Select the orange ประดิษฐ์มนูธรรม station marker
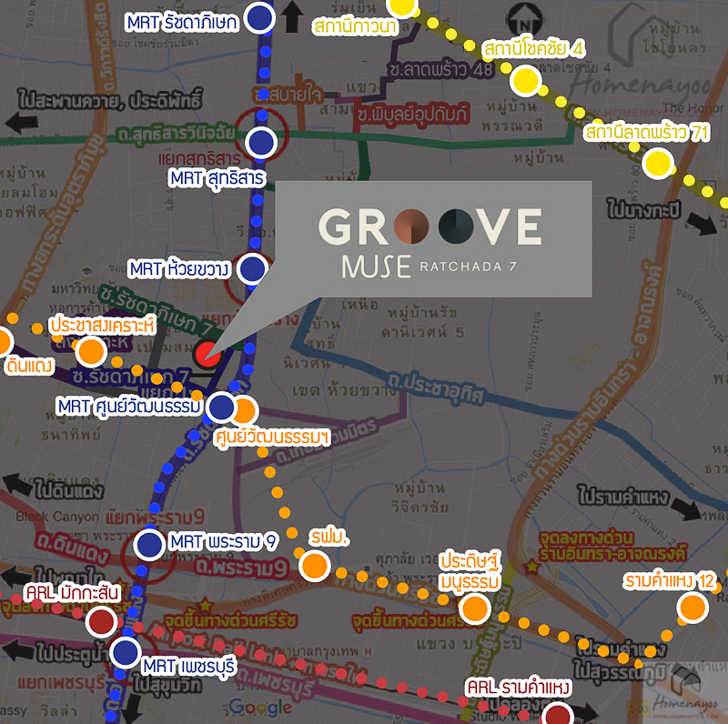Viewport: 728px width, 724px height. [471, 608]
